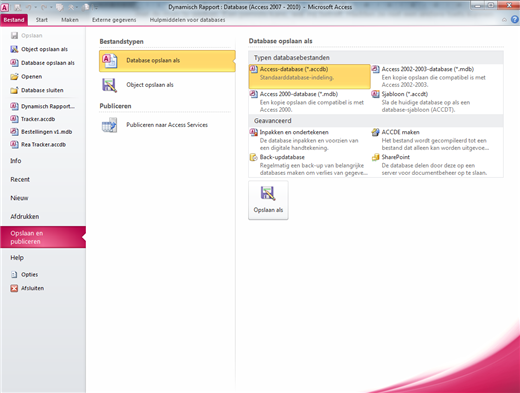
Task: Select ACCDE maken label
Action: [400, 132]
